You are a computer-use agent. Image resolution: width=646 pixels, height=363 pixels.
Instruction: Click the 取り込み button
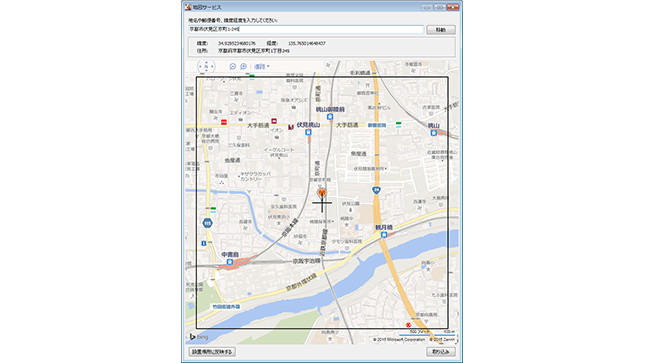(441, 352)
